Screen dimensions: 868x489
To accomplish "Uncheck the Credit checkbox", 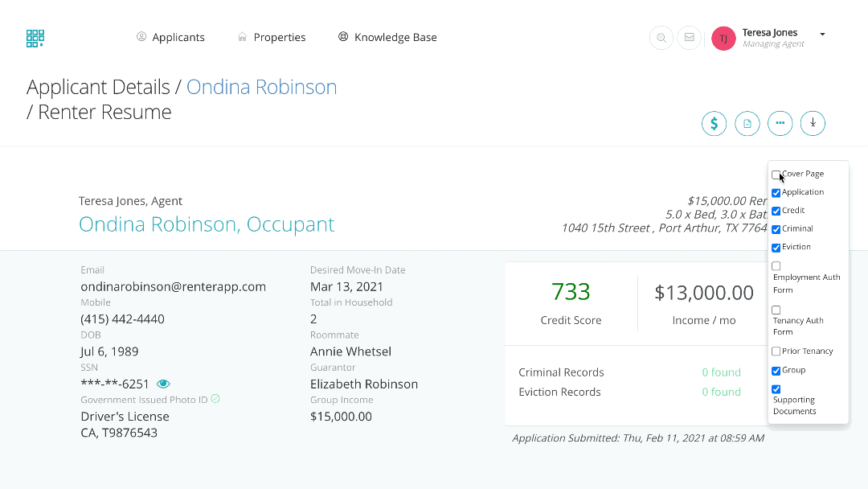I will pos(776,211).
